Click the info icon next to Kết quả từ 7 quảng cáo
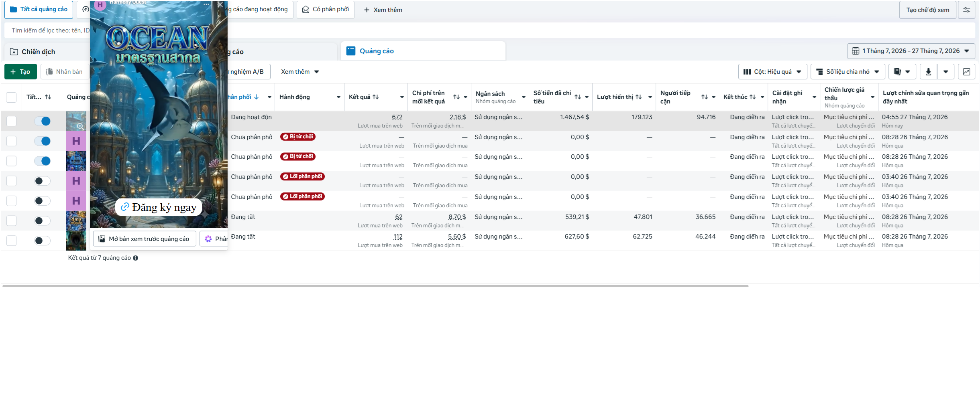The height and width of the screenshot is (407, 980). [136, 258]
